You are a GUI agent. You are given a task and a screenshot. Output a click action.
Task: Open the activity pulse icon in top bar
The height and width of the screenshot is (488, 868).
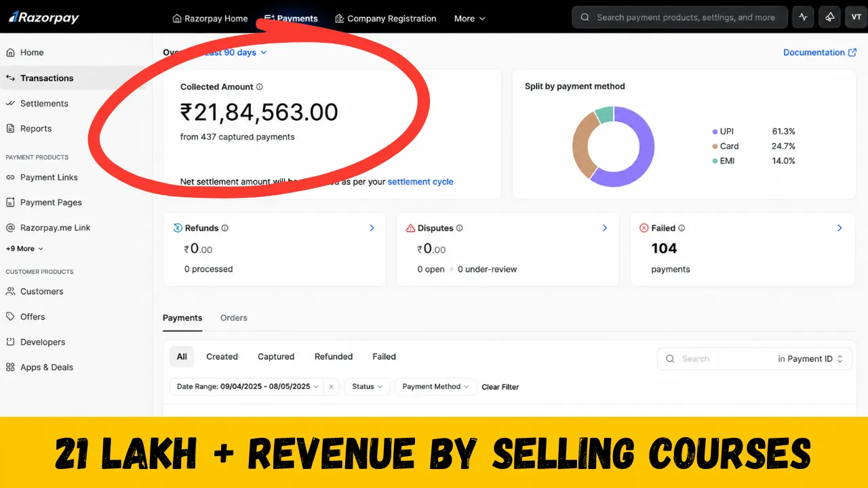[803, 18]
